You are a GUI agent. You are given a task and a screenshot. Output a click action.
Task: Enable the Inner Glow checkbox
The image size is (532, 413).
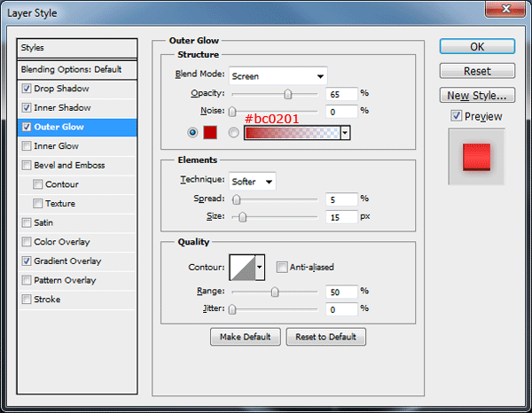click(27, 146)
